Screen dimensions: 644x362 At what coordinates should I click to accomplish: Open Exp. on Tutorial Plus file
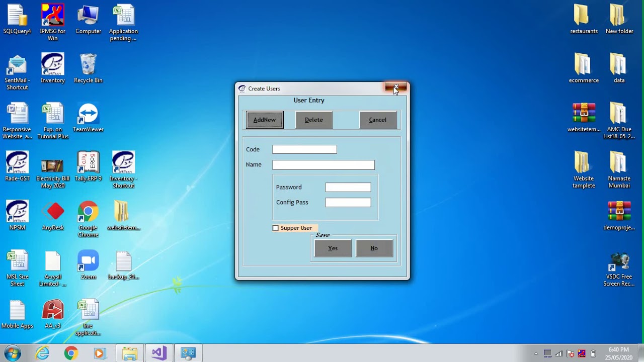click(53, 121)
